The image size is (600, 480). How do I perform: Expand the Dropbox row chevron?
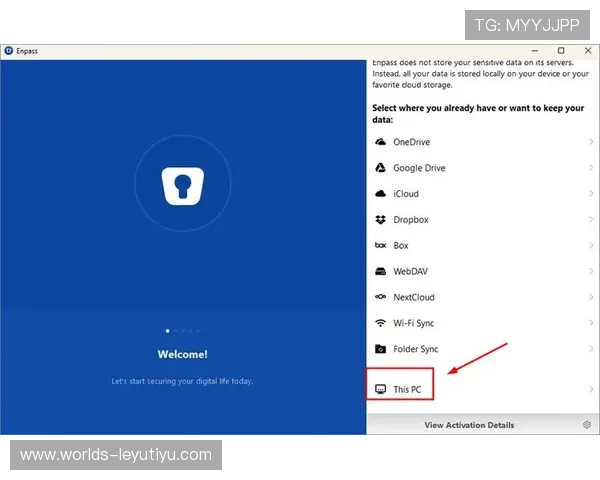(x=591, y=220)
